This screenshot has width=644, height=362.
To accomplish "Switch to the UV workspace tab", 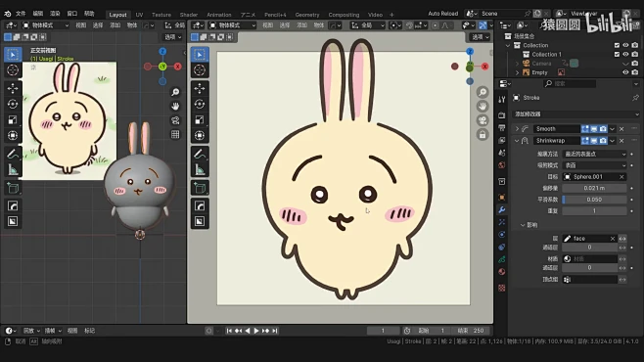I will [139, 15].
